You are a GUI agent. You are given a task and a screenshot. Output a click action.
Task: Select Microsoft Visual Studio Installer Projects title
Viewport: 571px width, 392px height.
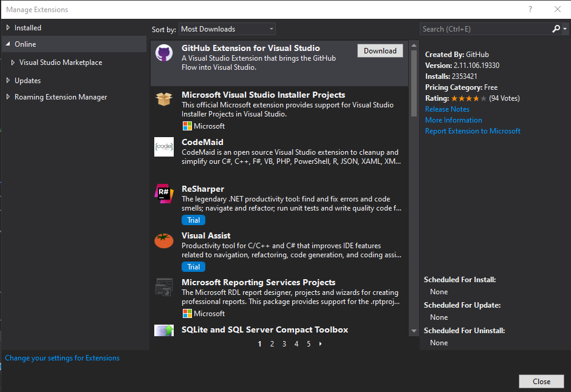click(x=263, y=95)
